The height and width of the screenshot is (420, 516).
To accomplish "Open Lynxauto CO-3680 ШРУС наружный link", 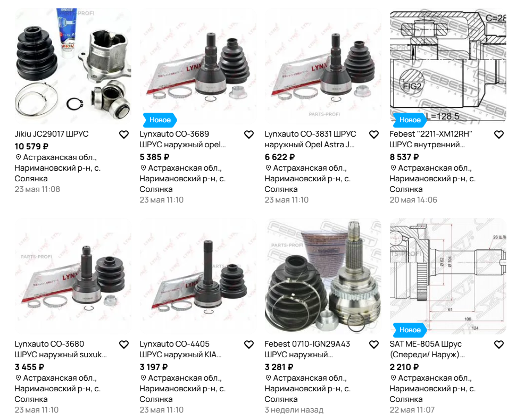I will (x=61, y=349).
